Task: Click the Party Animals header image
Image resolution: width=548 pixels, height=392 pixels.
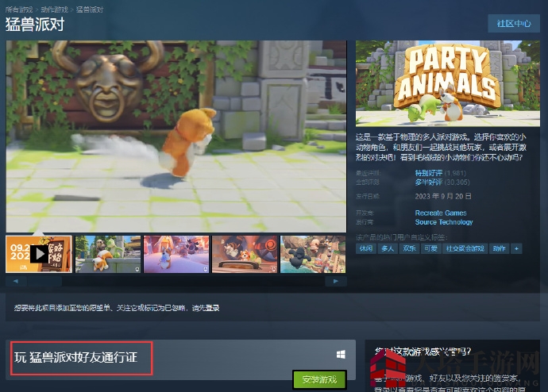Action: point(448,83)
